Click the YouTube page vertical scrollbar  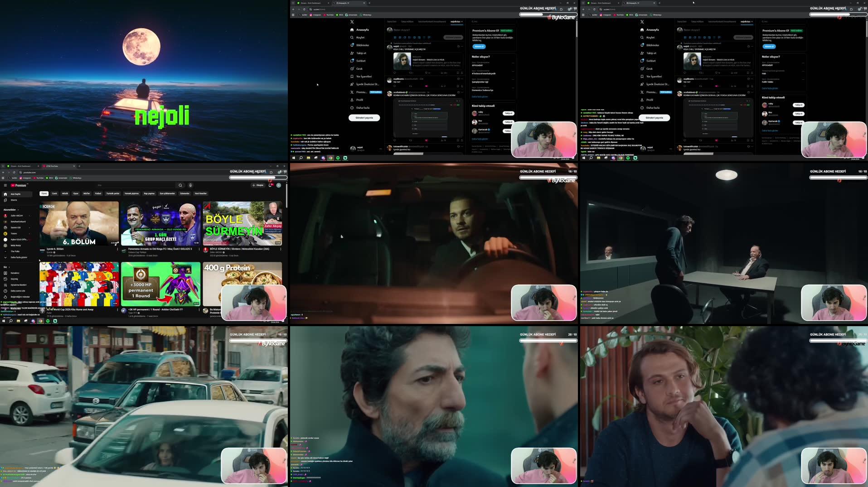tap(286, 195)
